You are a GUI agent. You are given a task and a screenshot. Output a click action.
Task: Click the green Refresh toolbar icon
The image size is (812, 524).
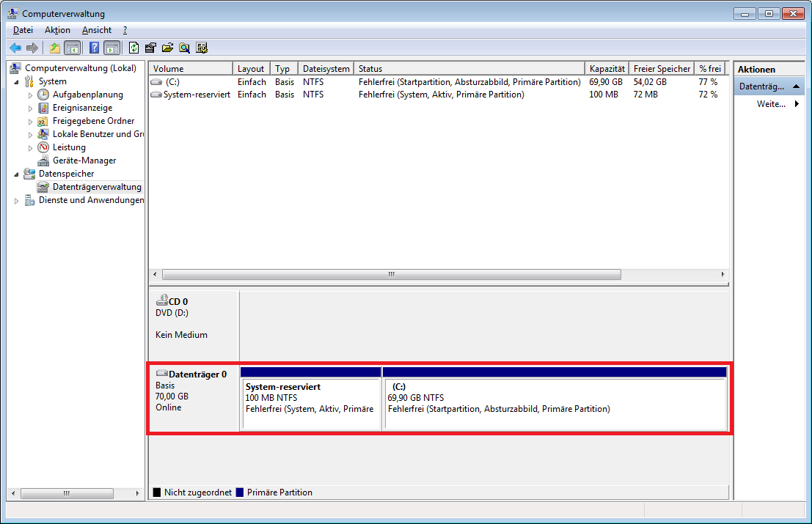pyautogui.click(x=133, y=48)
